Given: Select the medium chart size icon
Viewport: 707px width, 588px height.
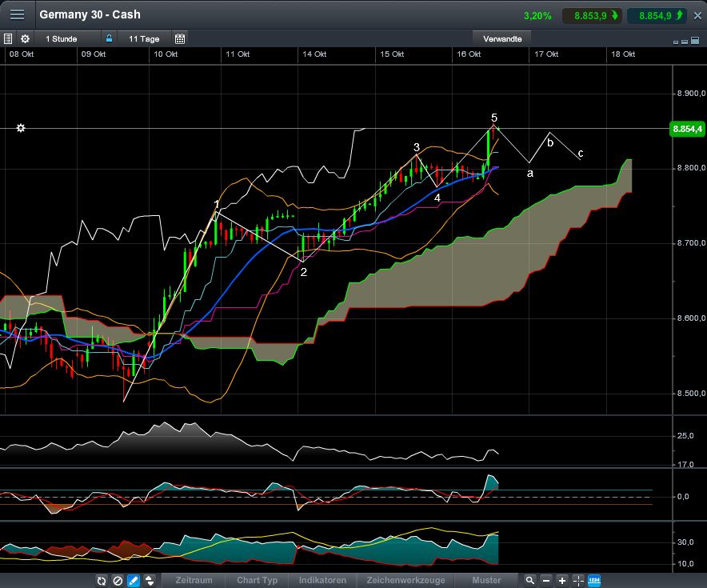Looking at the screenshot, I should click(684, 42).
